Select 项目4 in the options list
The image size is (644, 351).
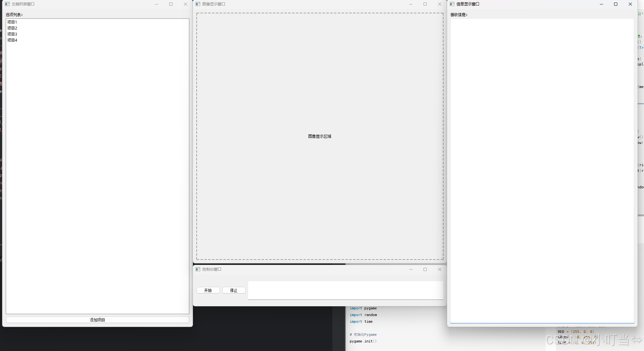click(12, 40)
